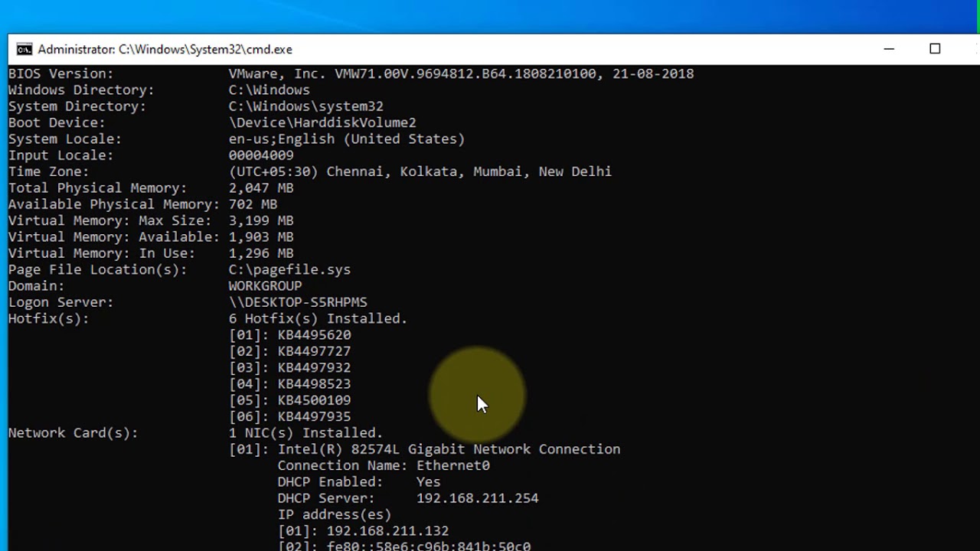This screenshot has height=551, width=980.
Task: Click the text '6 Hotfix(s) Installed.'
Action: pos(318,318)
